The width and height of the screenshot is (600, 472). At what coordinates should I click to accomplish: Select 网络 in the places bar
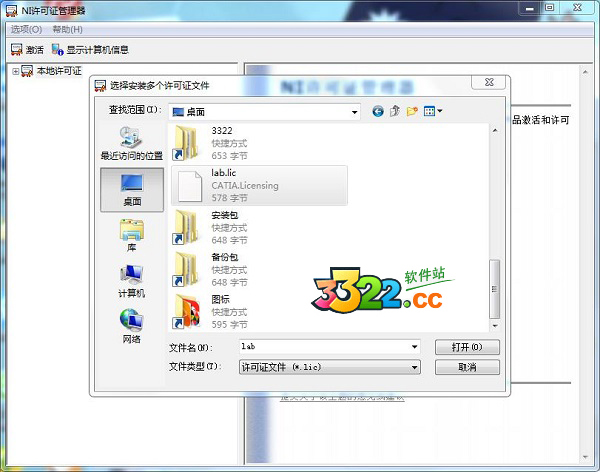coord(132,326)
